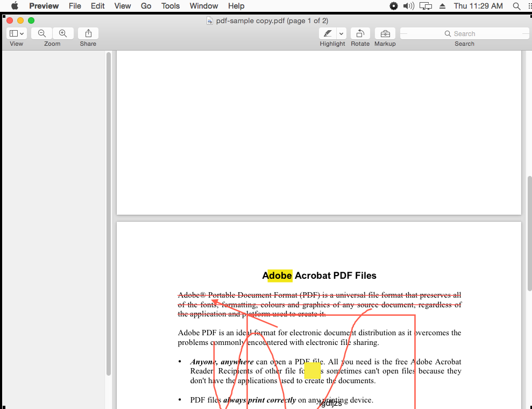
Task: Rotate the page with Rotate button
Action: click(x=360, y=33)
